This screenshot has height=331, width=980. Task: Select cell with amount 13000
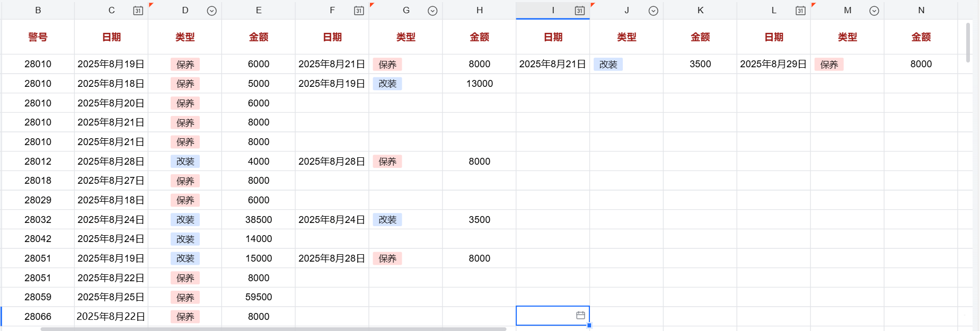(479, 84)
